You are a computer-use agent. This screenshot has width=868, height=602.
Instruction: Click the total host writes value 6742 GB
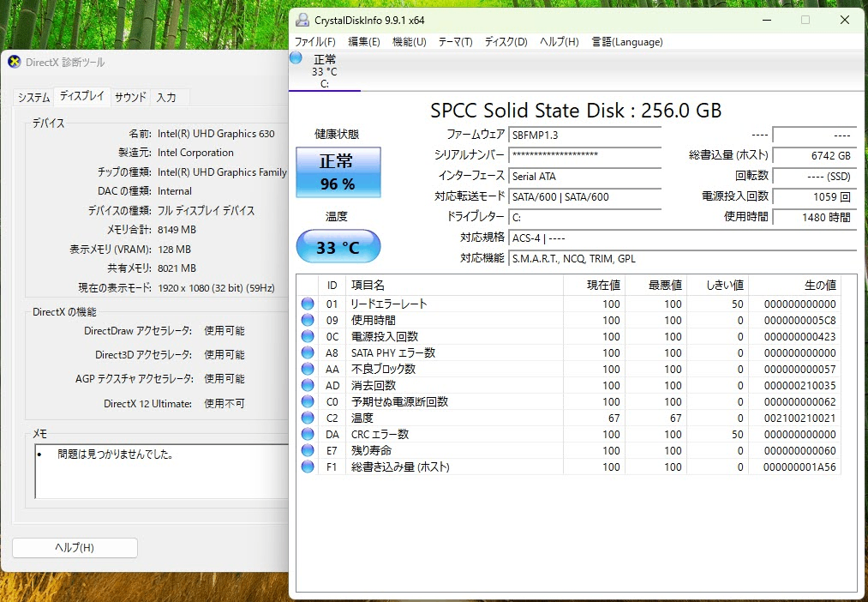click(814, 155)
